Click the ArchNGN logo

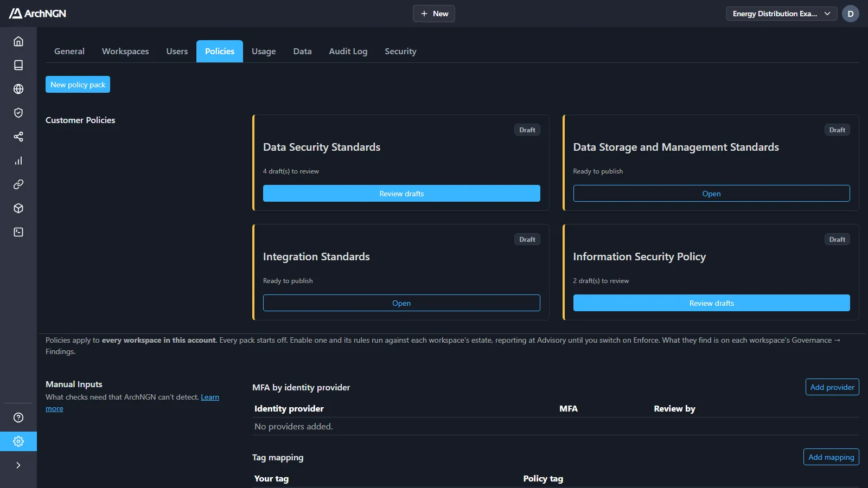click(x=37, y=14)
